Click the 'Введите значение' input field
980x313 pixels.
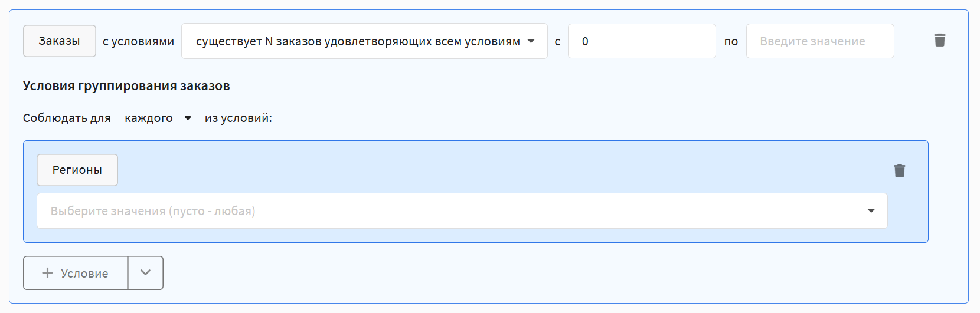pyautogui.click(x=819, y=41)
